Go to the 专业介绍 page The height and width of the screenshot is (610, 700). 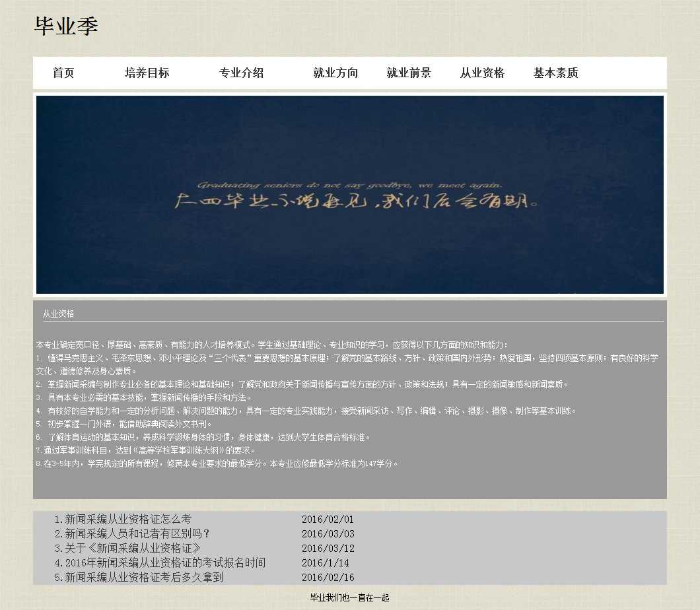pyautogui.click(x=241, y=73)
